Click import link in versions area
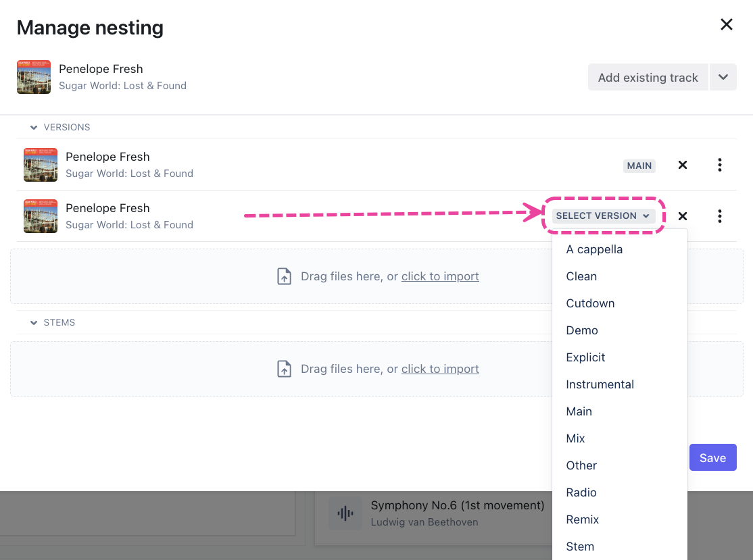This screenshot has width=753, height=560. click(440, 276)
